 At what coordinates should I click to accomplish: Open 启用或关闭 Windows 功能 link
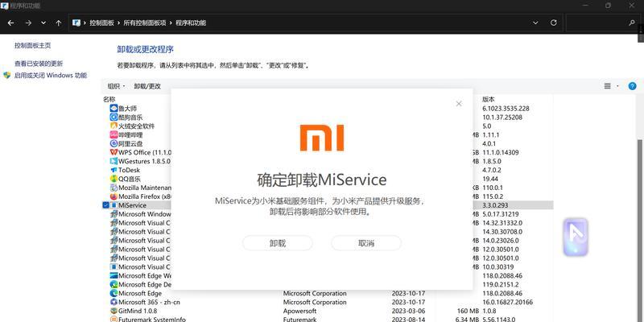51,76
